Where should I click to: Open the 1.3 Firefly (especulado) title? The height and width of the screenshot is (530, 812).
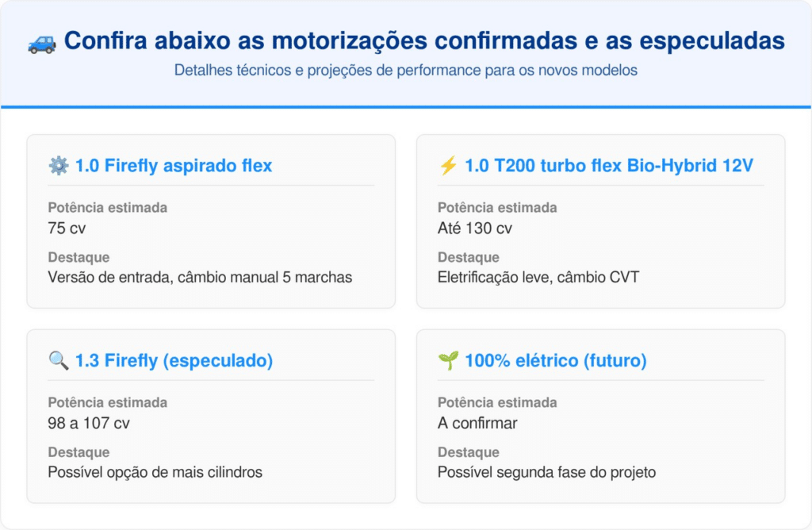pos(174,361)
